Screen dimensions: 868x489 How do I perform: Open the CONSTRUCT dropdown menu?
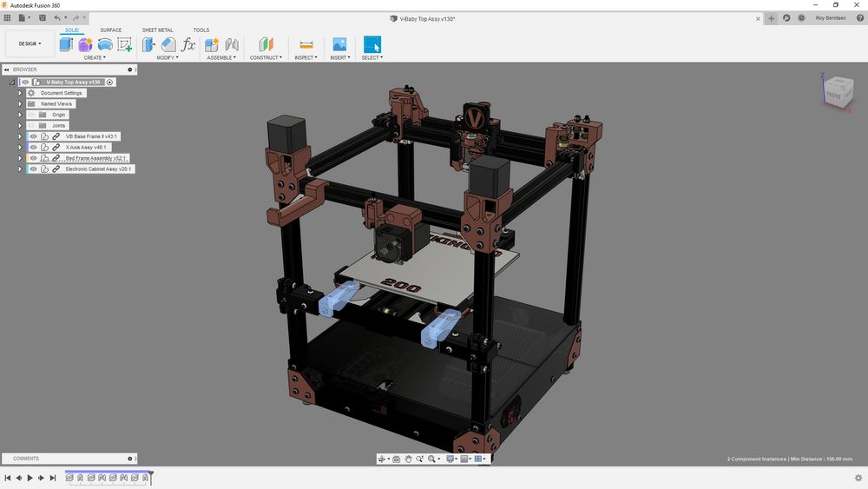click(266, 57)
